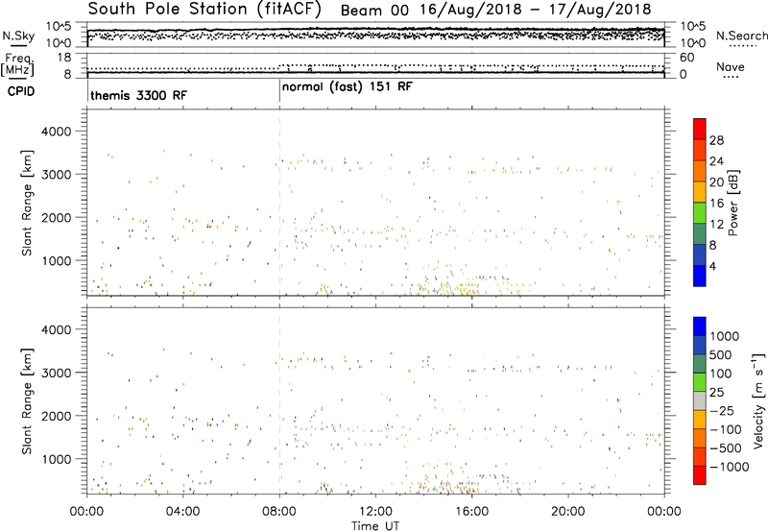
Task: Click the red top swatch of the power colorbar
Action: [x=700, y=129]
